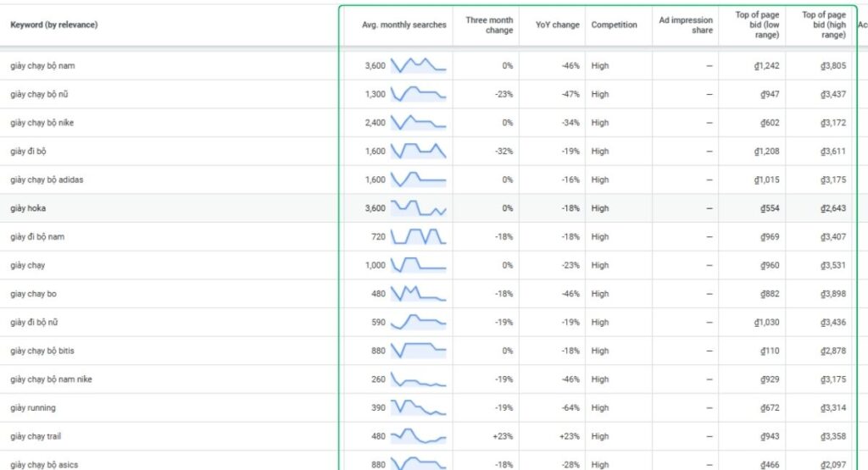Sort by the Keyword (by relevance) column header
Screen dimensions: 868x470
tap(54, 25)
